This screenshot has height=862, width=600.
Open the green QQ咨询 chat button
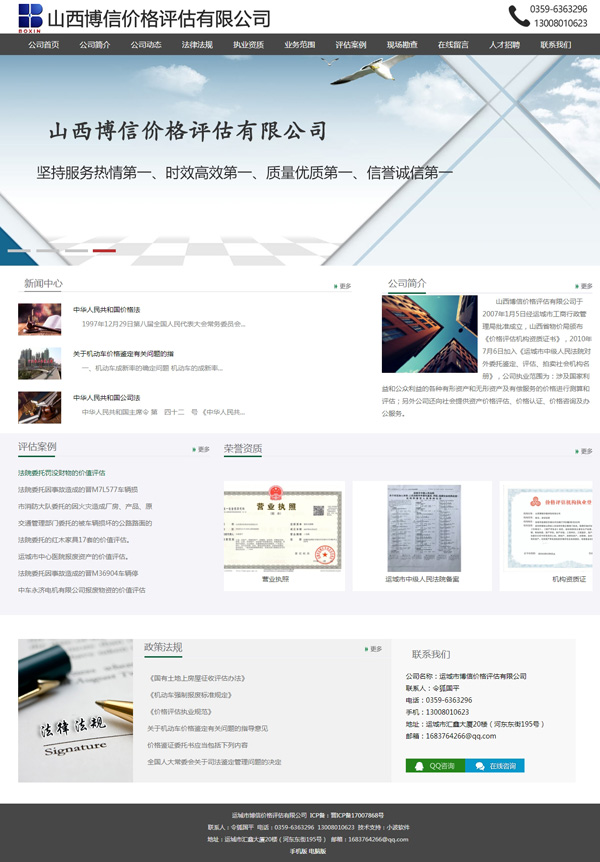[434, 766]
